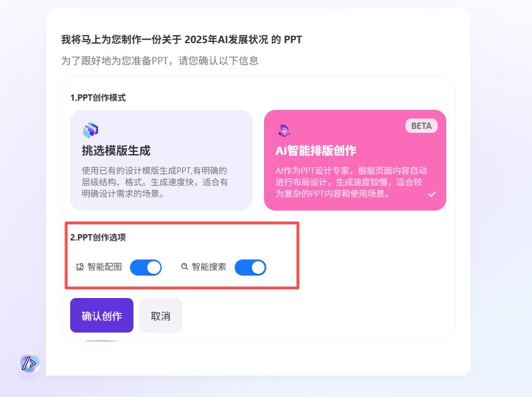
Task: Turn off the 智能搜索 toggle switch
Action: point(250,268)
